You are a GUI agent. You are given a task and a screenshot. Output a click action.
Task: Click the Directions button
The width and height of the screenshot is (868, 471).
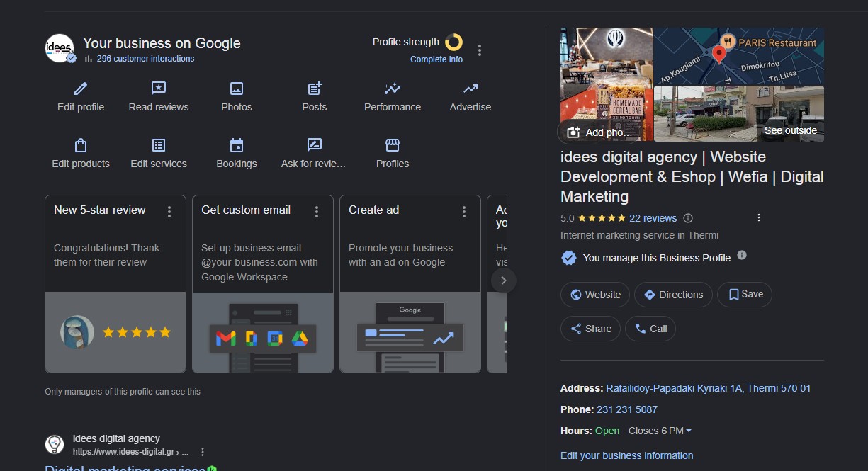673,295
